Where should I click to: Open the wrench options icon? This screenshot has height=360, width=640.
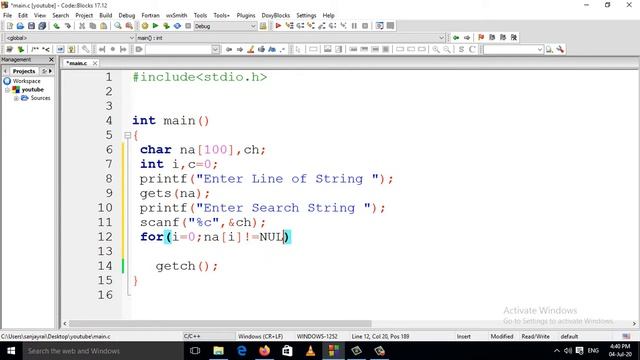(x=560, y=49)
